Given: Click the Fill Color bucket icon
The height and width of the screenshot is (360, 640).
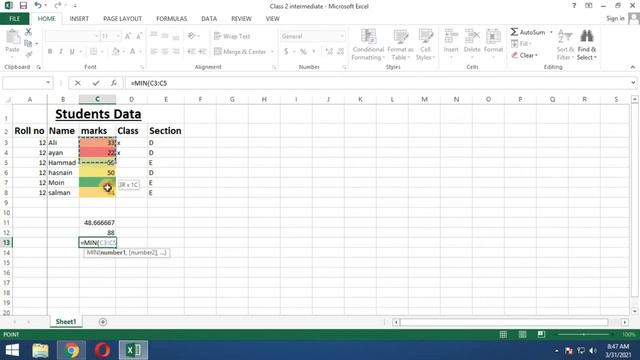Looking at the screenshot, I should [116, 51].
